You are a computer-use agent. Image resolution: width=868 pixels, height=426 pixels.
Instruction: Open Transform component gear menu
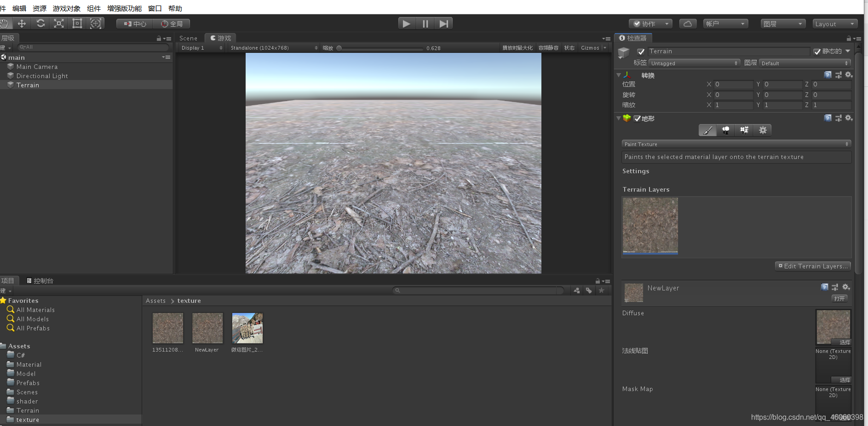(x=849, y=75)
